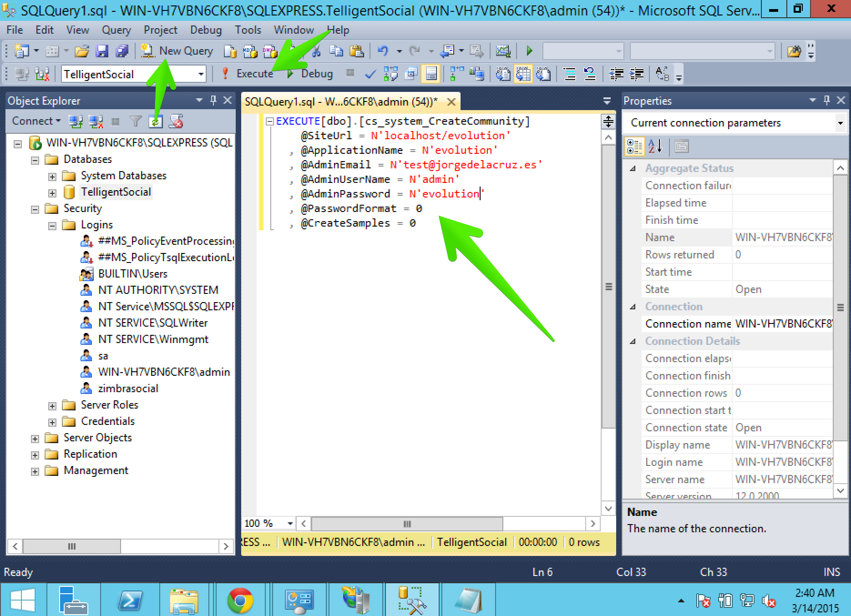This screenshot has width=851, height=616.
Task: Click the Analysis Services MDX Query icon
Action: coord(250,51)
